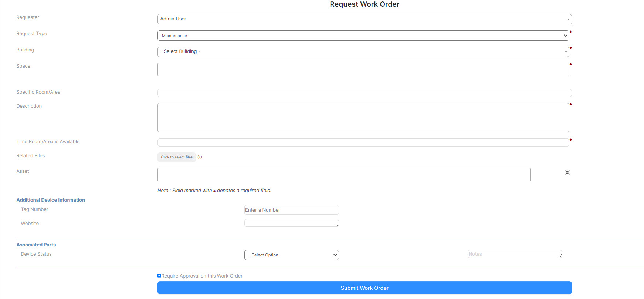Open the Select Building dropdown
Image resolution: width=644 pixels, height=299 pixels.
(x=363, y=52)
